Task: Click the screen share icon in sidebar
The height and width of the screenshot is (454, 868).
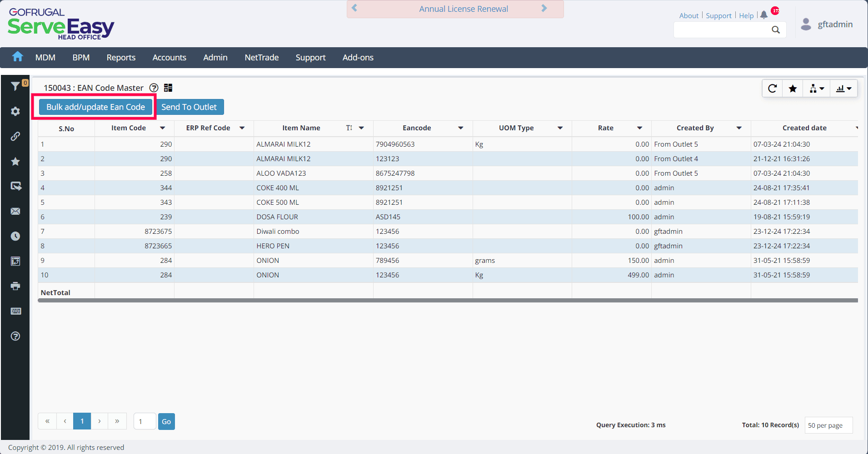Action: point(15,186)
